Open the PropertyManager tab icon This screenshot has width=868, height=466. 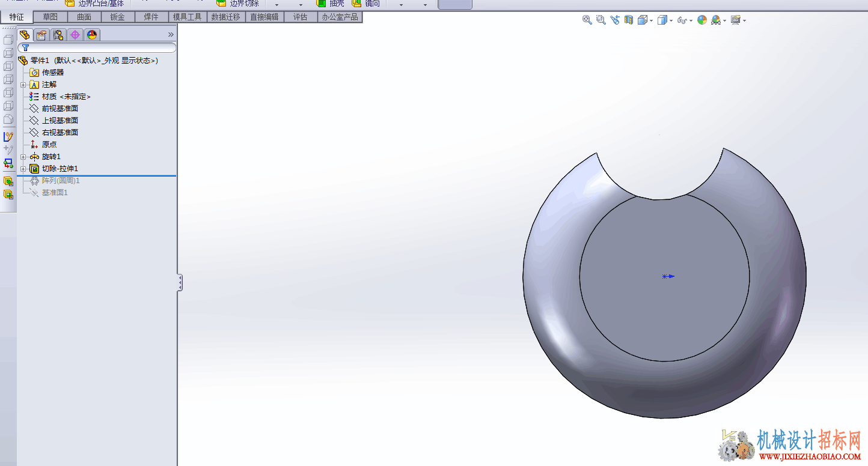click(41, 35)
